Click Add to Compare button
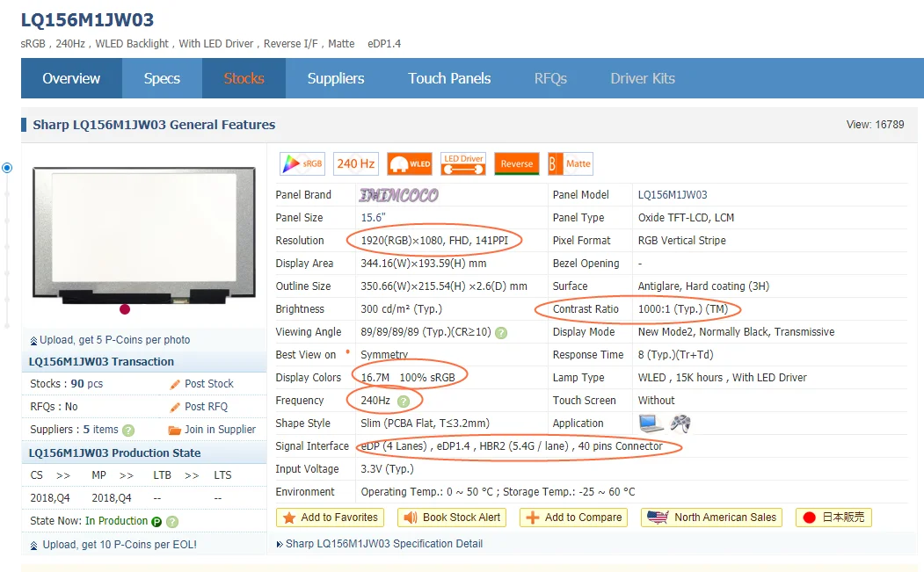Viewport: 924px width, 572px height. pos(573,518)
